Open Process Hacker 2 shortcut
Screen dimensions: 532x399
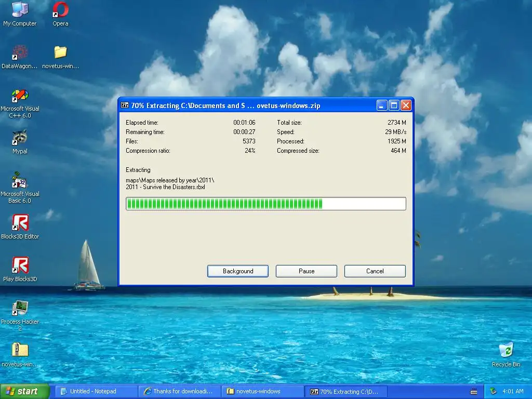pos(20,315)
